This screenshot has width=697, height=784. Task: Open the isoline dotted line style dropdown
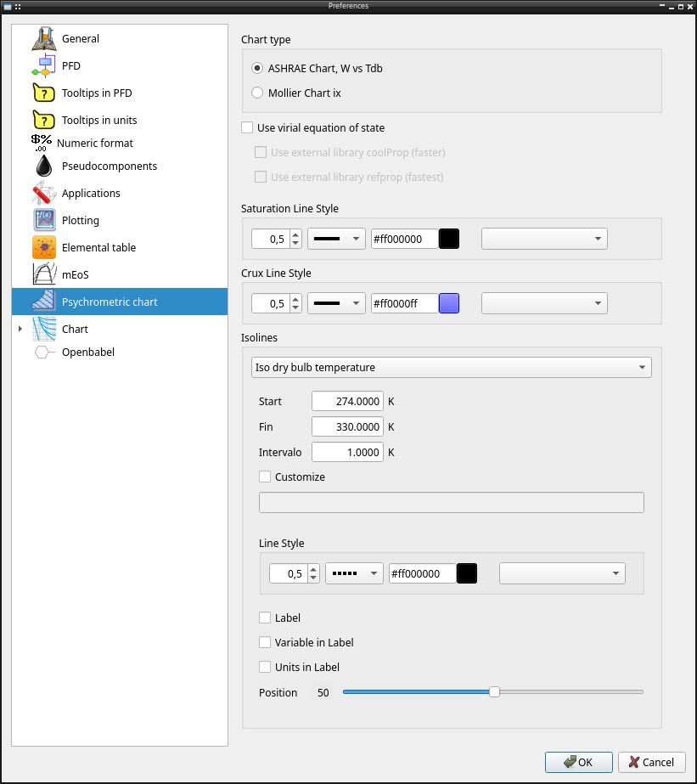coord(354,573)
